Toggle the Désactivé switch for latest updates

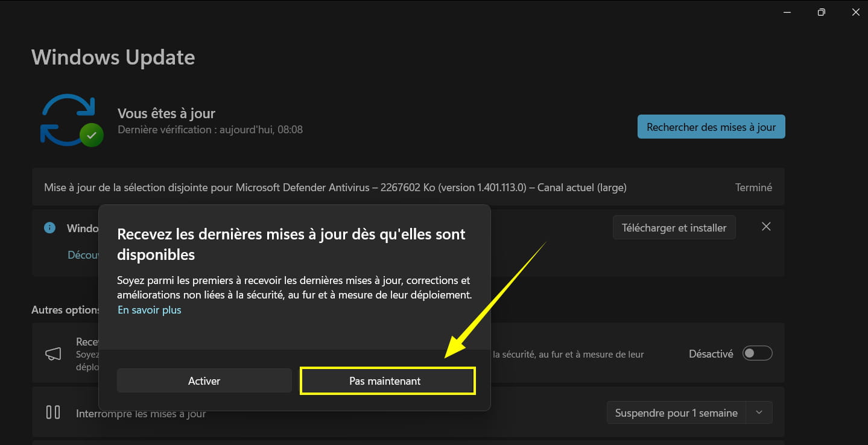click(x=757, y=354)
